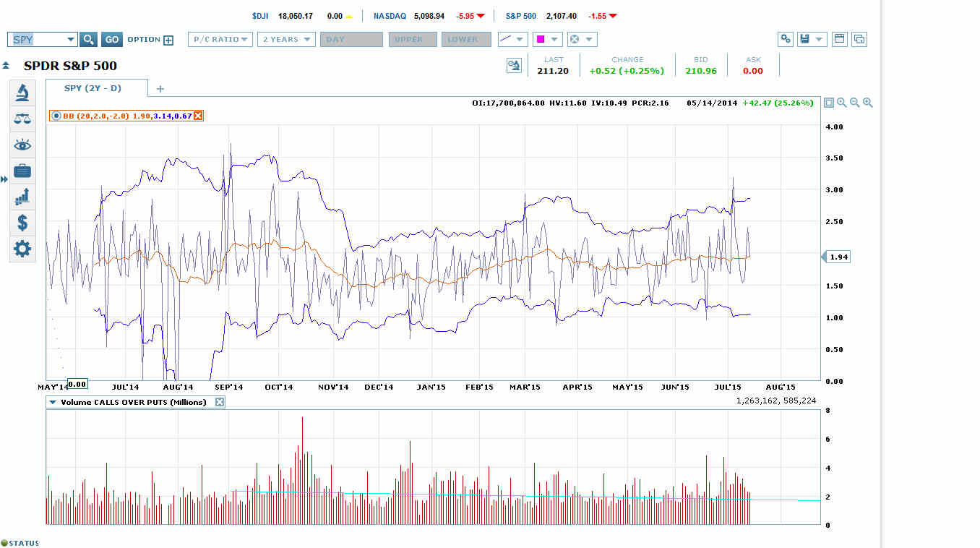
Task: Toggle the BB indicator radio button
Action: 56,116
